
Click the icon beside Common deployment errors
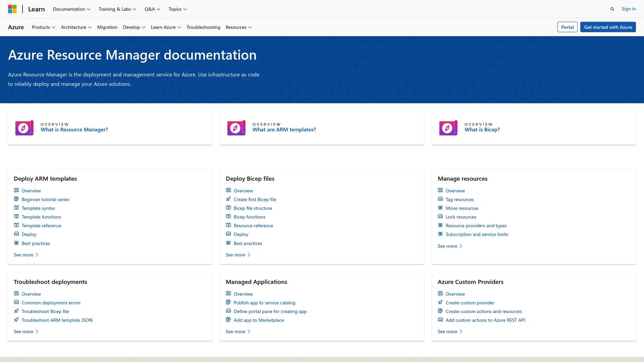16,302
